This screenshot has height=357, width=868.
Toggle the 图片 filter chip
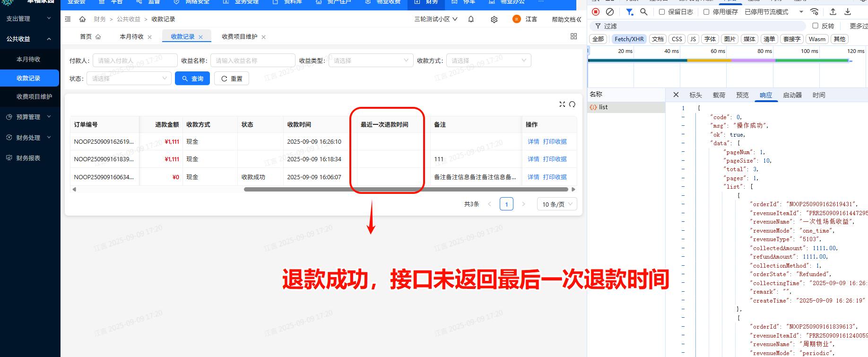click(729, 39)
